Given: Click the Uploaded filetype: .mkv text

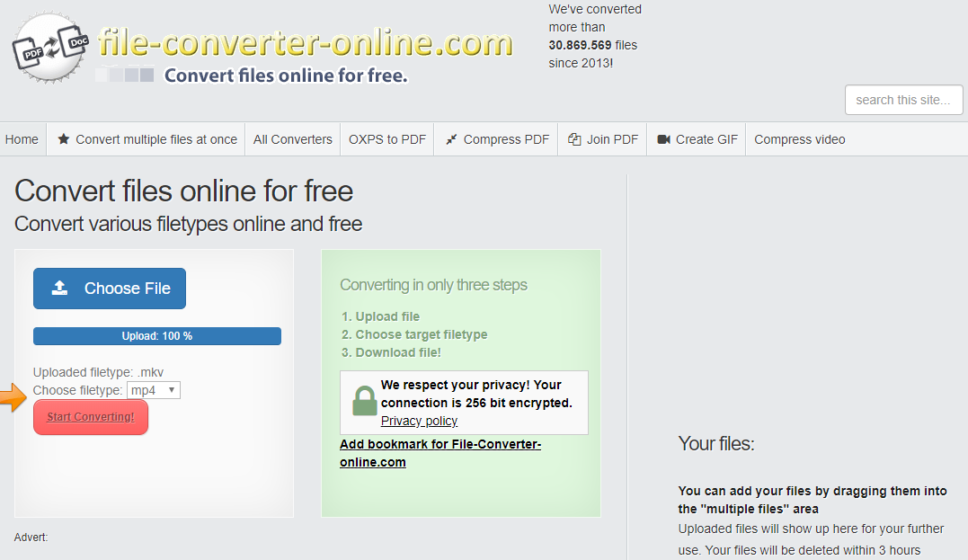Looking at the screenshot, I should [98, 372].
